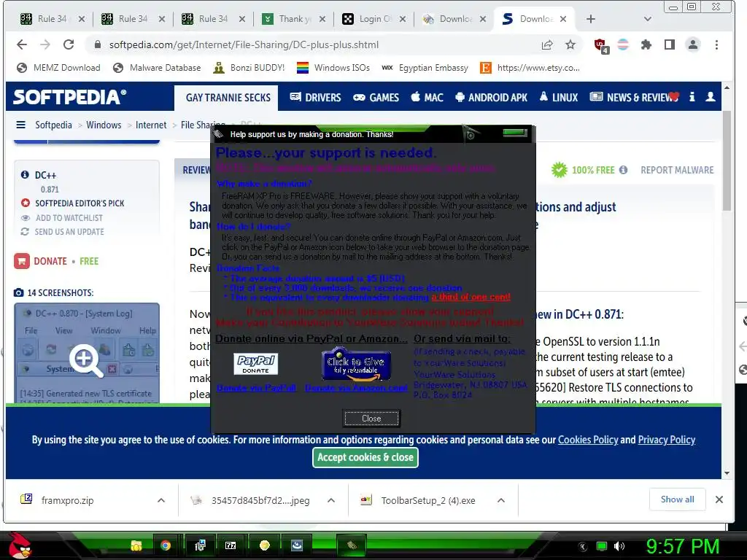The height and width of the screenshot is (560, 747).
Task: Show all downloads
Action: [677, 499]
